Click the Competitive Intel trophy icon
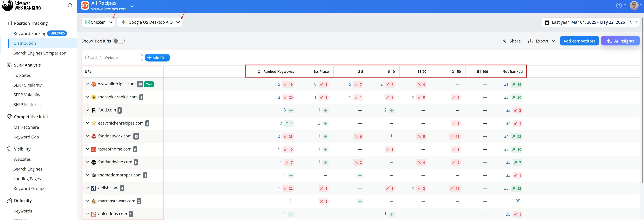The image size is (644, 220). pyautogui.click(x=9, y=117)
